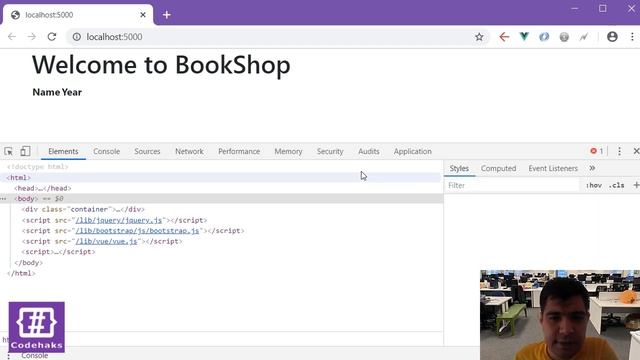Select the html node in DOM tree
The height and width of the screenshot is (360, 640).
[x=18, y=178]
